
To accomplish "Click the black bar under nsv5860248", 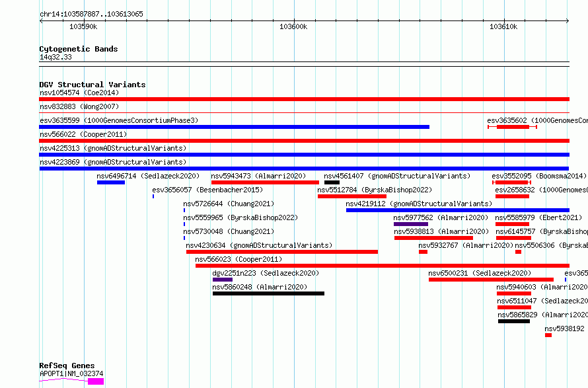I will point(268,293).
